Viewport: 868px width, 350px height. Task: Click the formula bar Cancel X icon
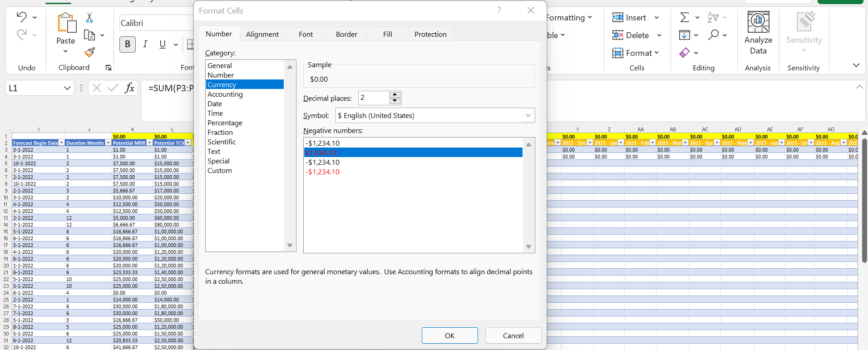click(96, 88)
